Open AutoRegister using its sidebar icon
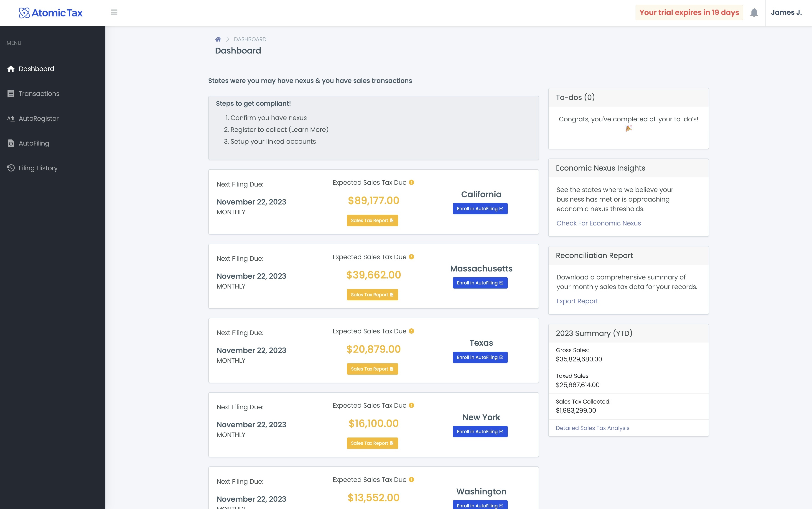812x509 pixels. pos(10,118)
